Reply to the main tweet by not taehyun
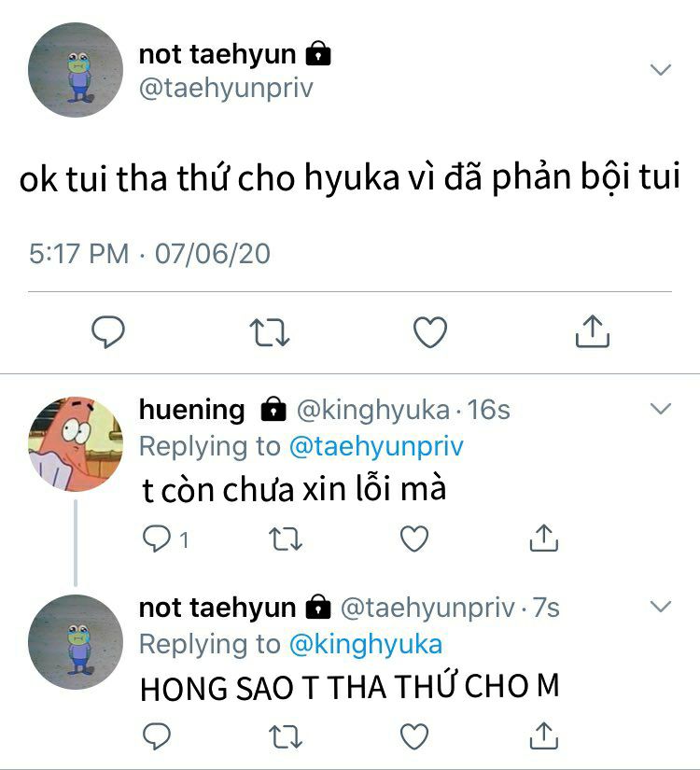 108,332
